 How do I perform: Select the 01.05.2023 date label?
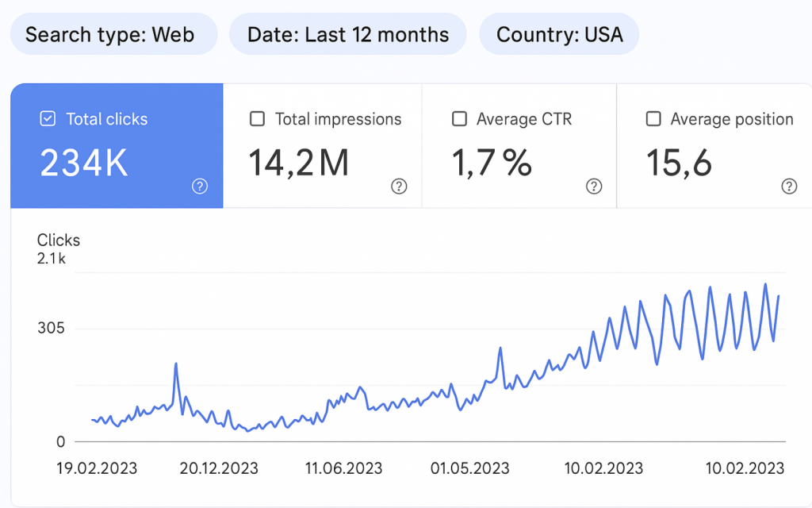tap(469, 468)
